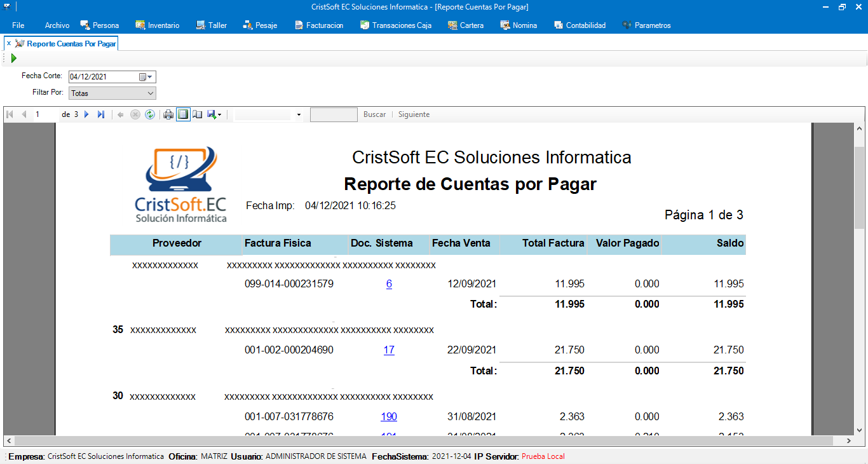Open the Archivo menu
Viewport: 868px width, 464px height.
point(57,25)
